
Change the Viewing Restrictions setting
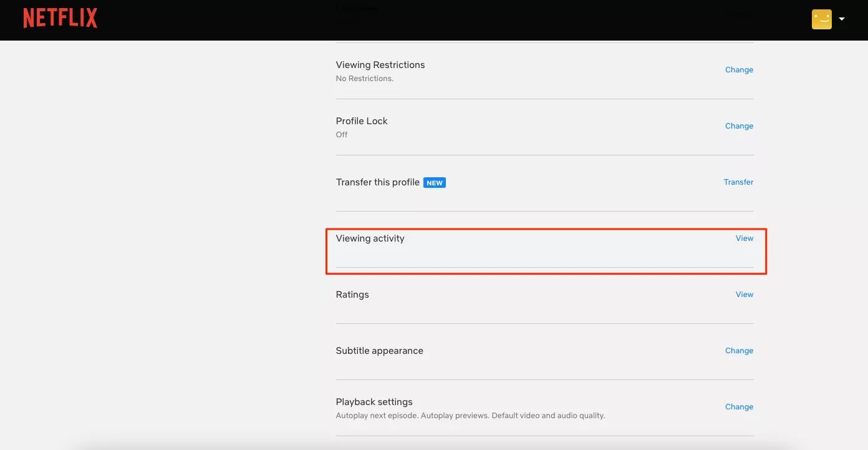[739, 70]
